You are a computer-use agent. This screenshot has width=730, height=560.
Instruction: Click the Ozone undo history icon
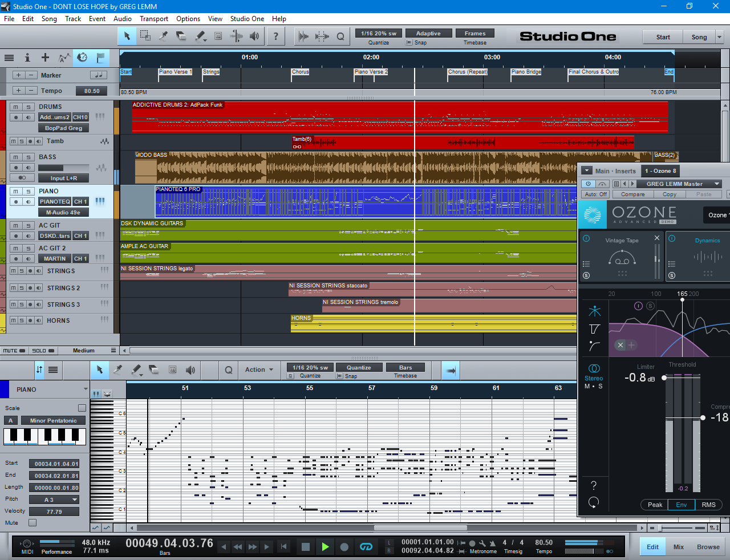[x=594, y=502]
